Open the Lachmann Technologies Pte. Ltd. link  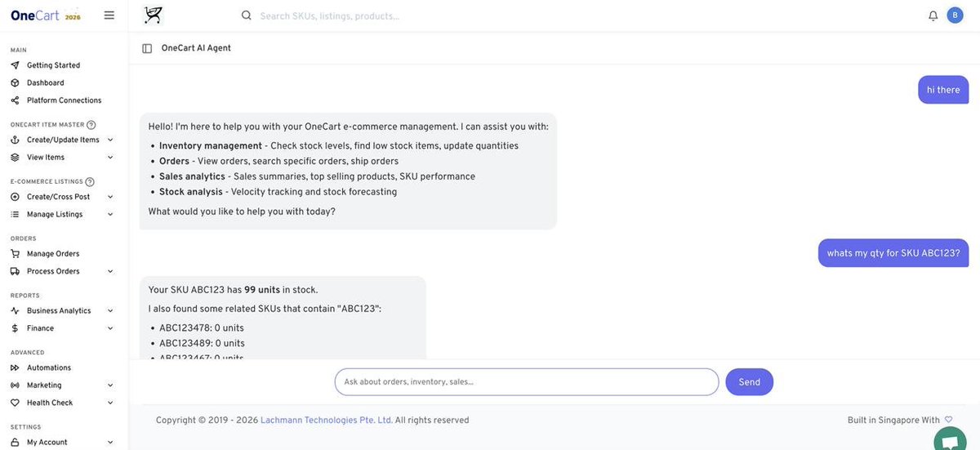click(x=327, y=420)
